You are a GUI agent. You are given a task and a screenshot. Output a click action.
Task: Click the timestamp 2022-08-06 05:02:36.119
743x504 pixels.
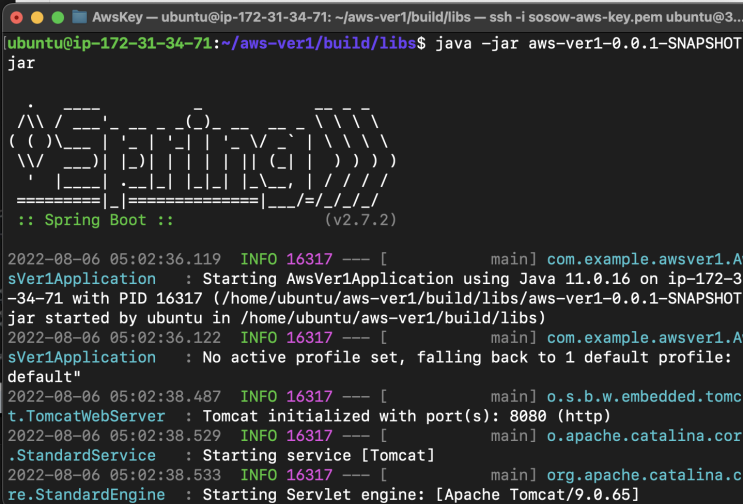[x=114, y=259]
